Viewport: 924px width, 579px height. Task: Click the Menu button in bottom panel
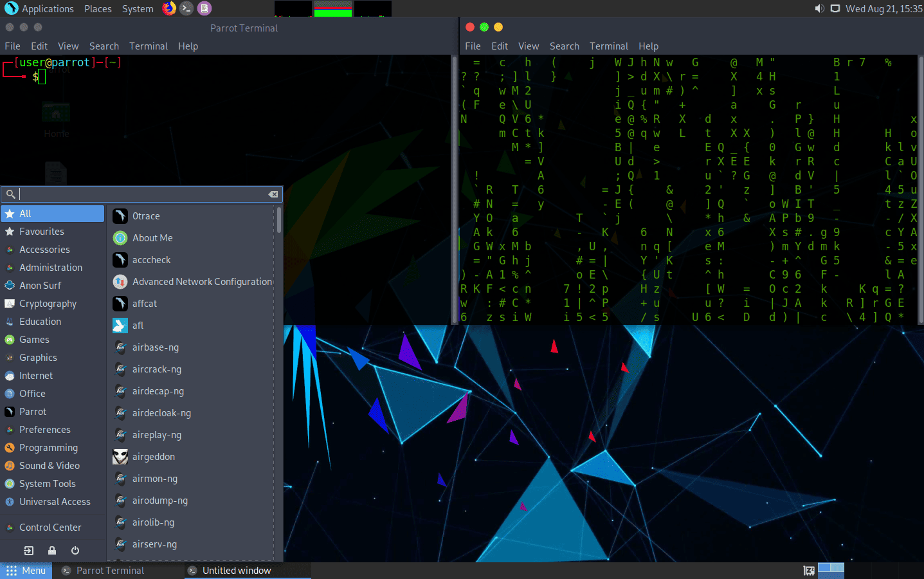point(26,571)
